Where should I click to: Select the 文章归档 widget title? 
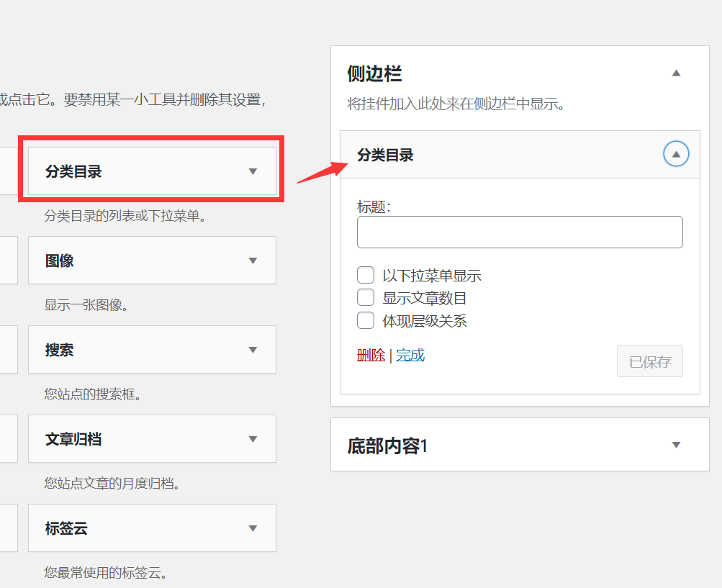tap(73, 439)
